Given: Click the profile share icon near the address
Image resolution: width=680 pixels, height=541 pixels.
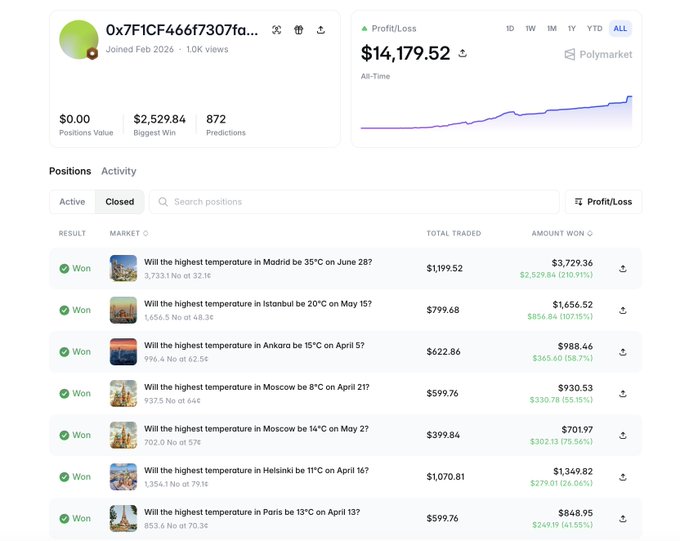Looking at the screenshot, I should [x=320, y=30].
